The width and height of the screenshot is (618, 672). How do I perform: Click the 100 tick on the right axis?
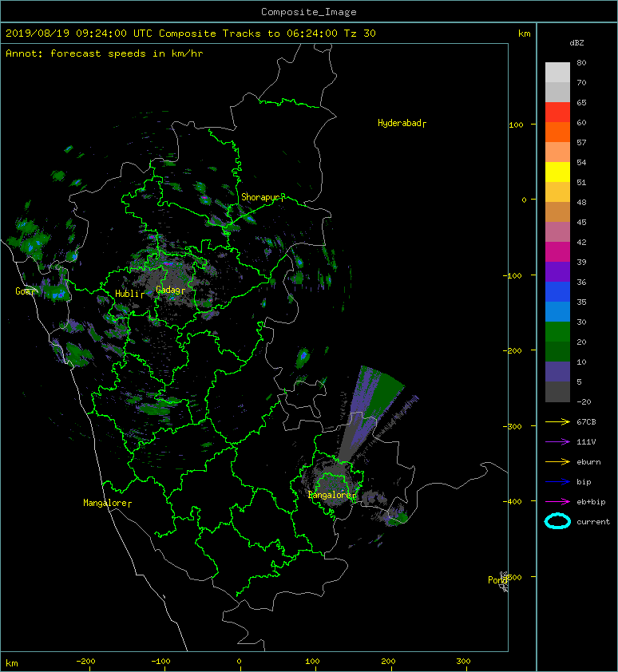click(x=516, y=125)
